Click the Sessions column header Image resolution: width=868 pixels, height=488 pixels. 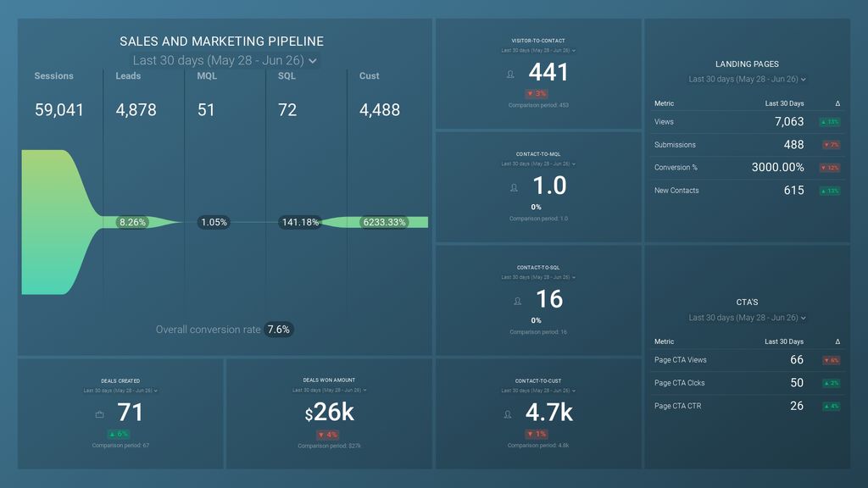click(x=53, y=75)
